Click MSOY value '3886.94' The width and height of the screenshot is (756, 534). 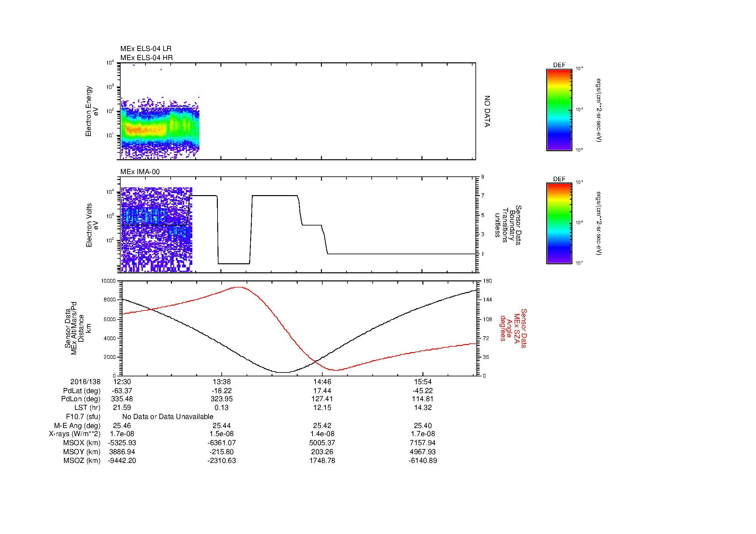122,451
